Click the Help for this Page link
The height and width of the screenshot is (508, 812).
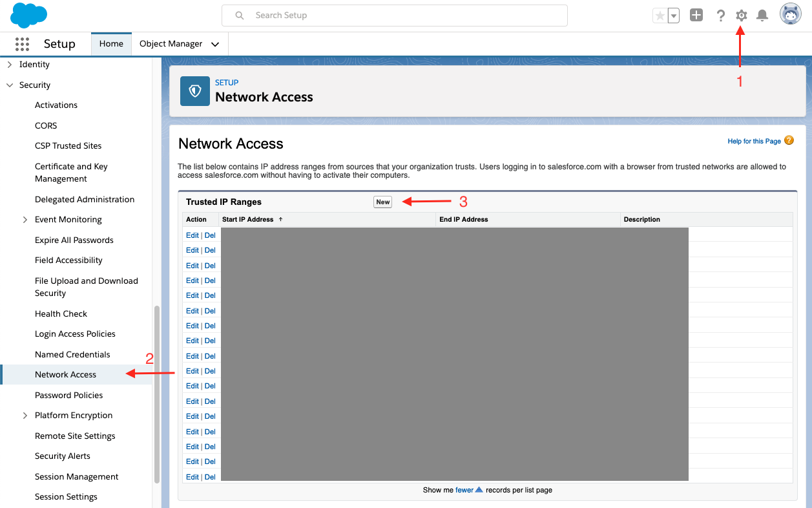click(x=754, y=141)
